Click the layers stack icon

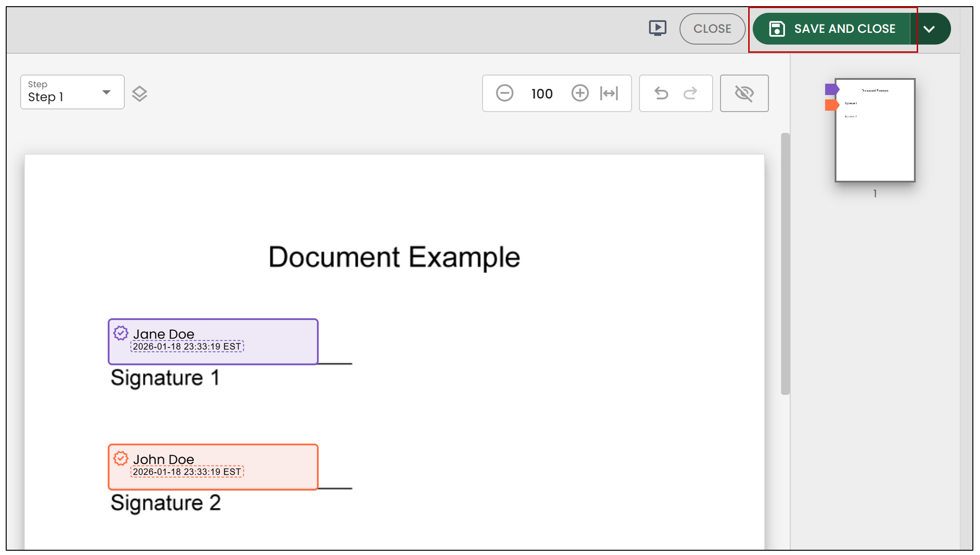pos(139,94)
